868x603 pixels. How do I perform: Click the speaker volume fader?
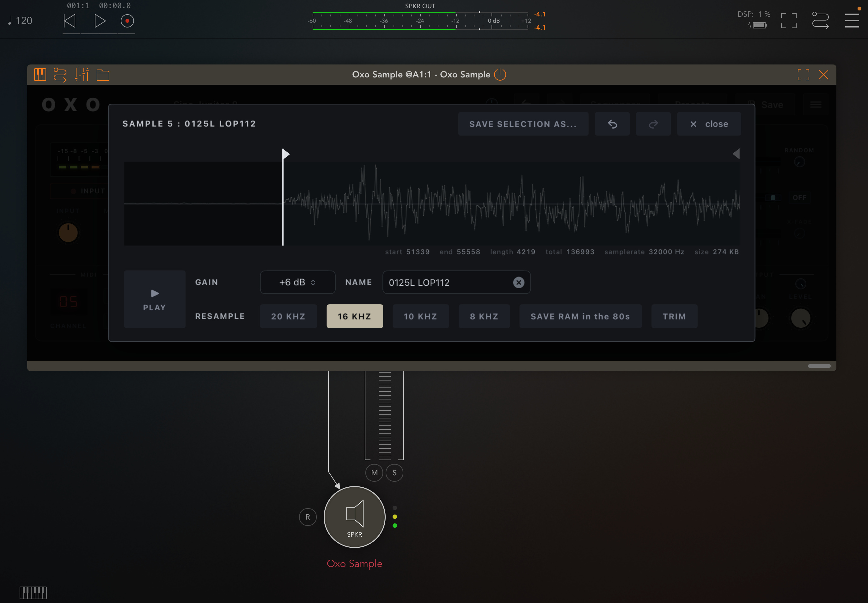(x=384, y=416)
